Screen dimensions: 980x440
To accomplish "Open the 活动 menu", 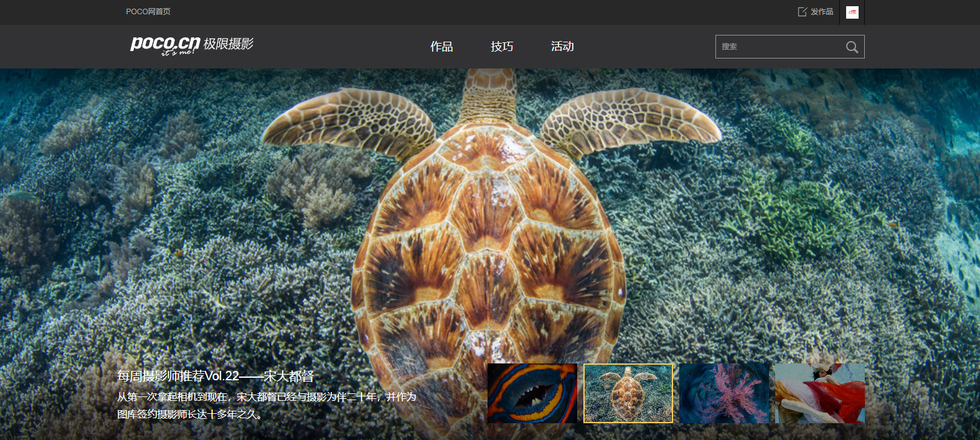I will pos(562,47).
